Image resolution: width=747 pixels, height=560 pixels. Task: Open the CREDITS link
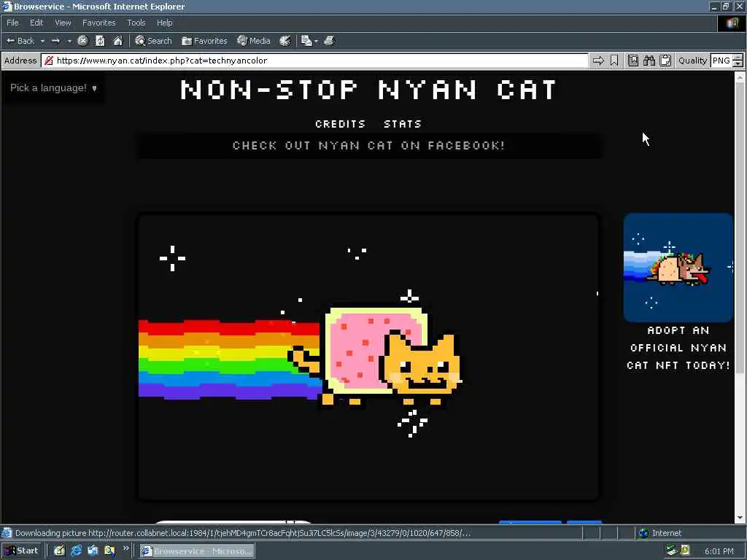tap(340, 124)
